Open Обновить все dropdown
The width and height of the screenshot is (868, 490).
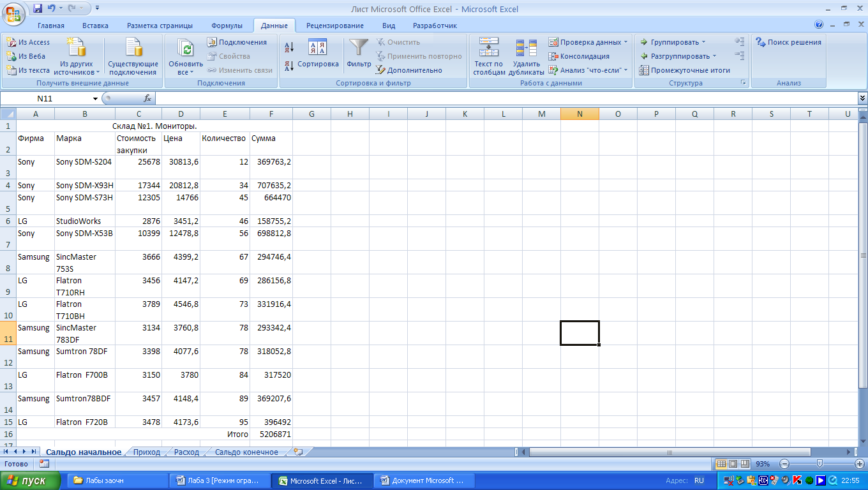[186, 57]
